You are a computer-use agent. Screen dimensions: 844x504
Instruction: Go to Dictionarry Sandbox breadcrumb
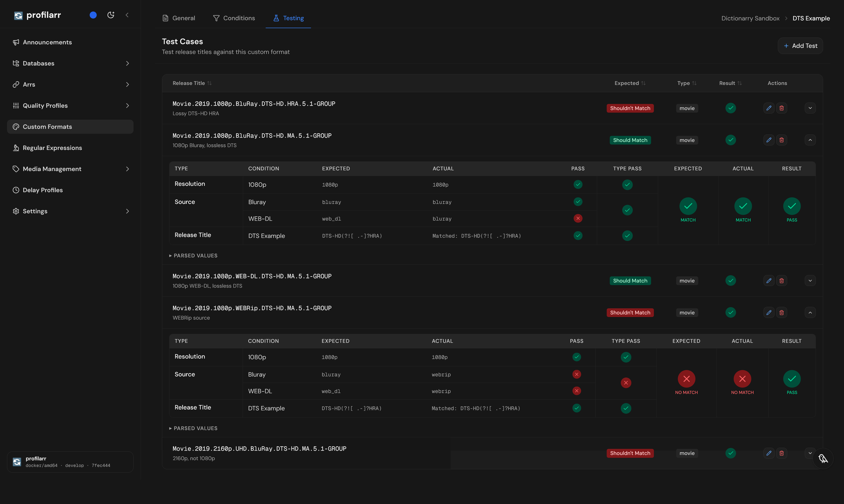(750, 19)
